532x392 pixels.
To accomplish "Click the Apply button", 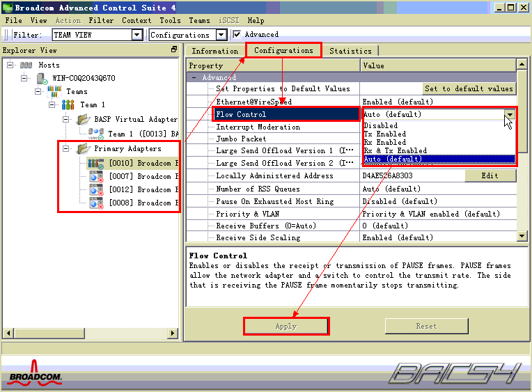I will click(x=286, y=326).
